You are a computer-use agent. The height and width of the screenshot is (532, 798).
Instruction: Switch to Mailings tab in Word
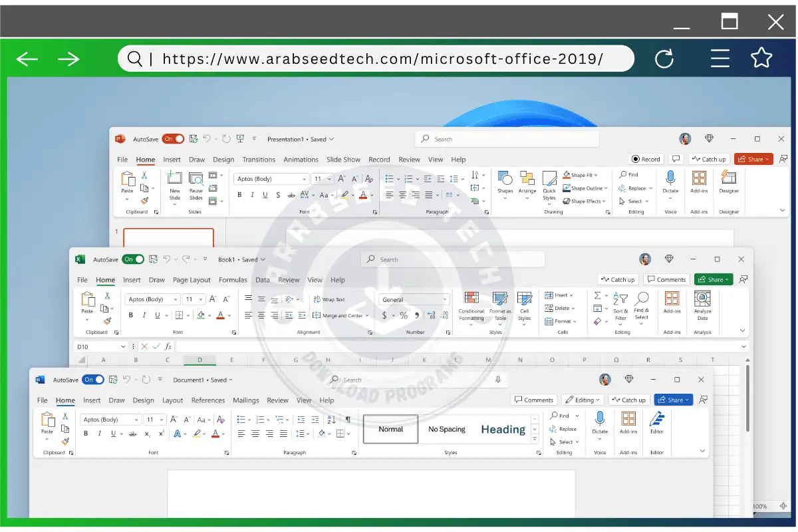(x=245, y=400)
